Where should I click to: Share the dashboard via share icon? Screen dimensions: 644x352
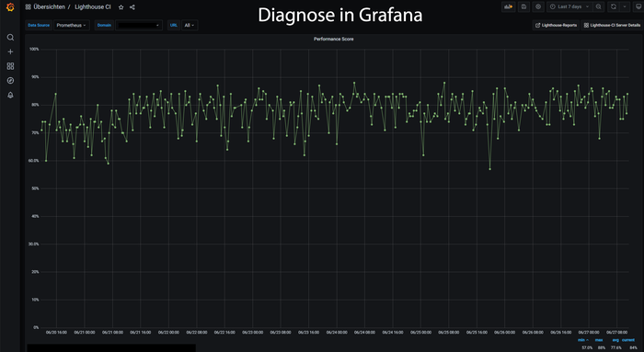click(132, 7)
